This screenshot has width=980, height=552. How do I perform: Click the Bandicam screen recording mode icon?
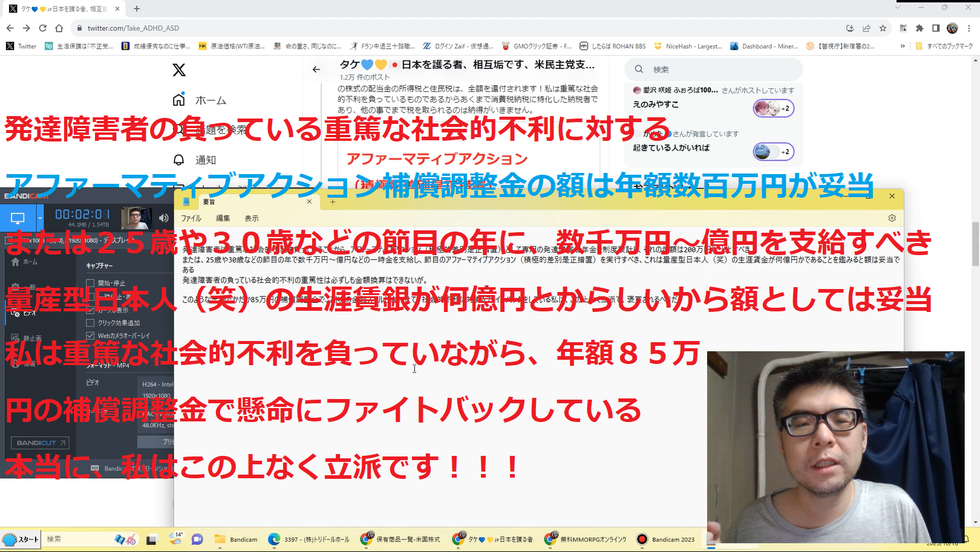18,218
